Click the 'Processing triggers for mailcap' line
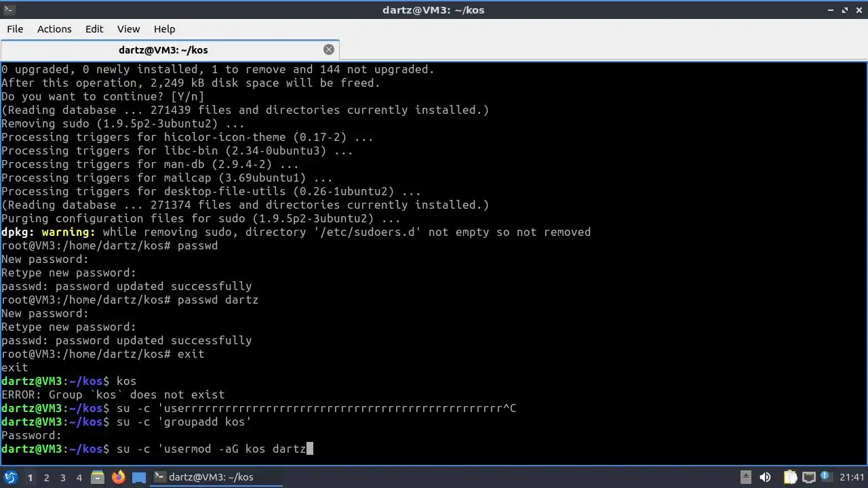Screen dimensions: 868x488 pos(167,178)
